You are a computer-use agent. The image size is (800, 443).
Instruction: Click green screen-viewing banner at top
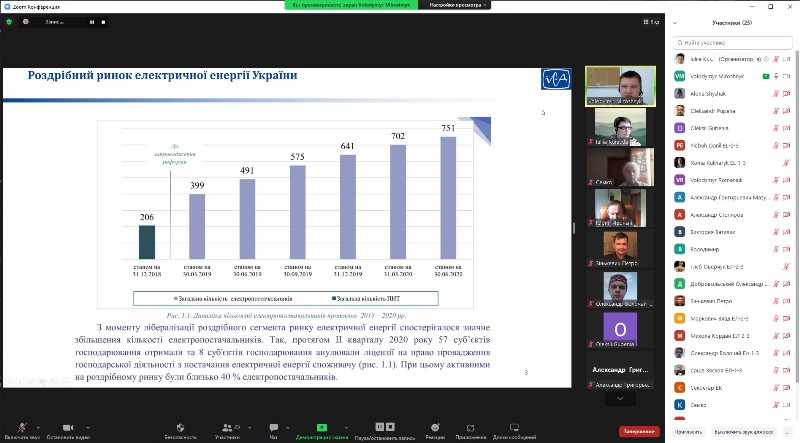pyautogui.click(x=352, y=5)
